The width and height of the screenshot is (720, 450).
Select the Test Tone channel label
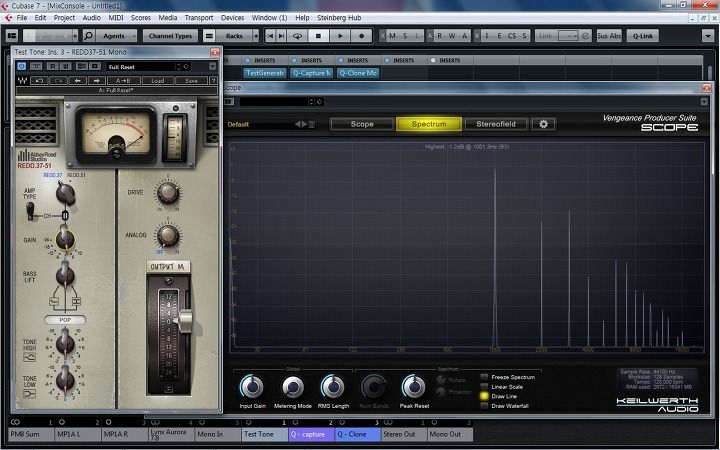tap(264, 434)
